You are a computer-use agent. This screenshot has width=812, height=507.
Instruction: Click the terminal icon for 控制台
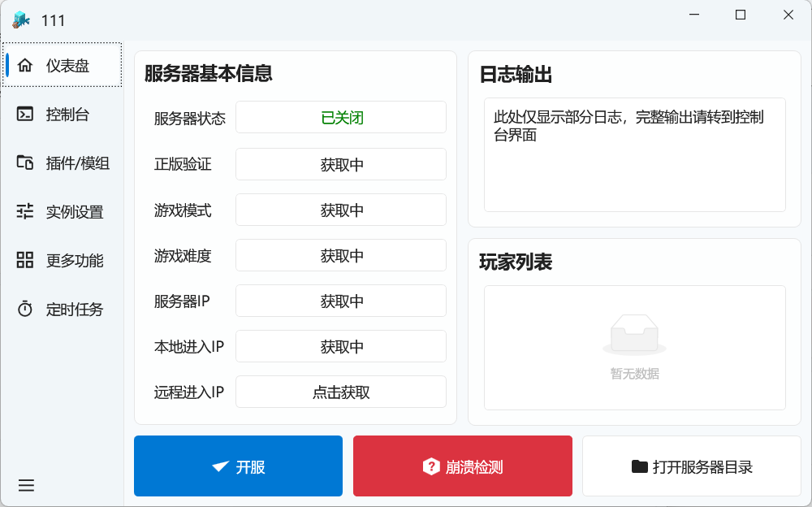25,115
